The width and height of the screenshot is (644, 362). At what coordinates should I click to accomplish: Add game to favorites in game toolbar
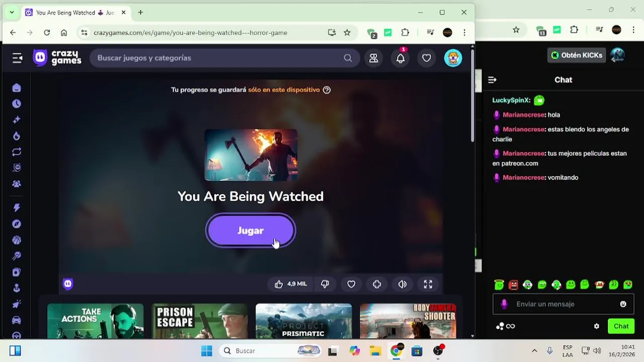click(x=351, y=284)
